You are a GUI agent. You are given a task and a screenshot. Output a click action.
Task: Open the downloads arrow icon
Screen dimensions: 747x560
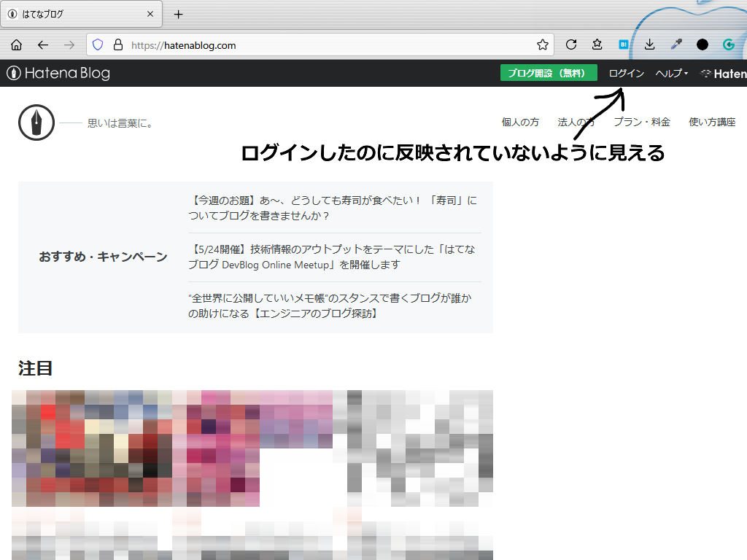[x=649, y=44]
